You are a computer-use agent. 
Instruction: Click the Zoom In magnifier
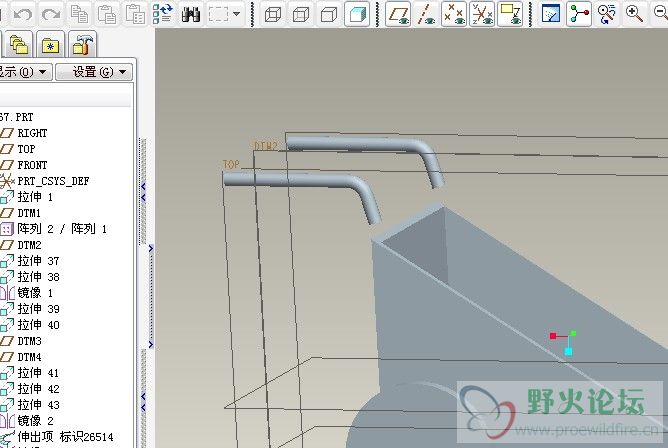(634, 14)
